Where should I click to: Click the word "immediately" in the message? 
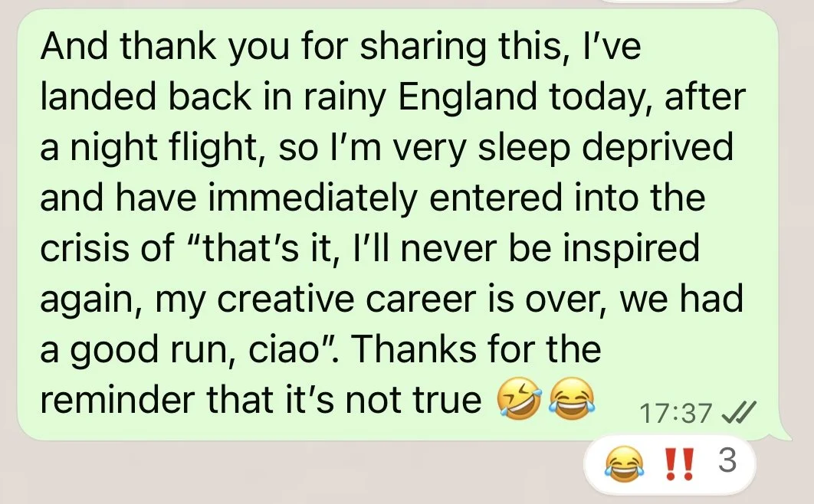(313, 198)
